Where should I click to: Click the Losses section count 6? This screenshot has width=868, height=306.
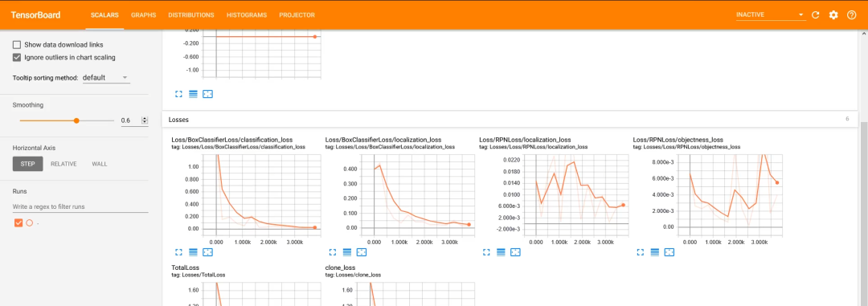click(x=847, y=119)
